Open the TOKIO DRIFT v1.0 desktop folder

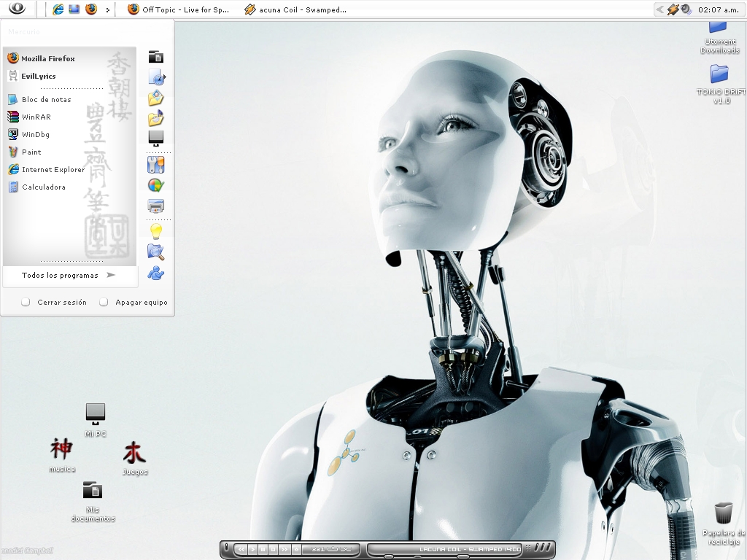[720, 84]
